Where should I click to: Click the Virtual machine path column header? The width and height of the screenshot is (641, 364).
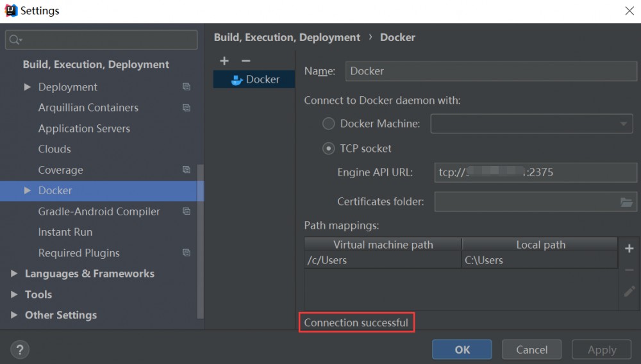click(x=383, y=244)
